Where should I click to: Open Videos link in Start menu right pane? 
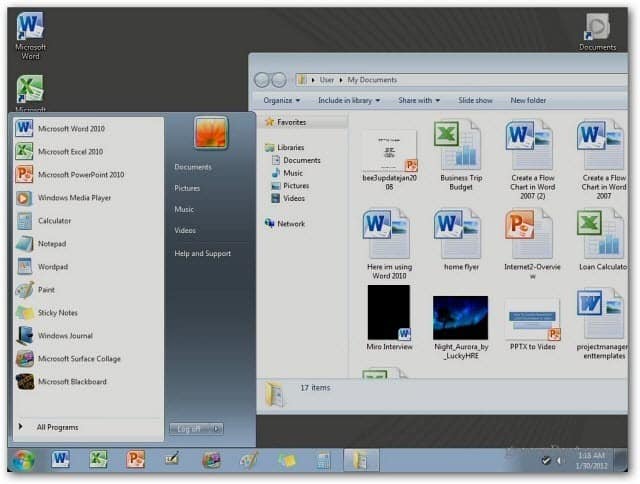[185, 231]
